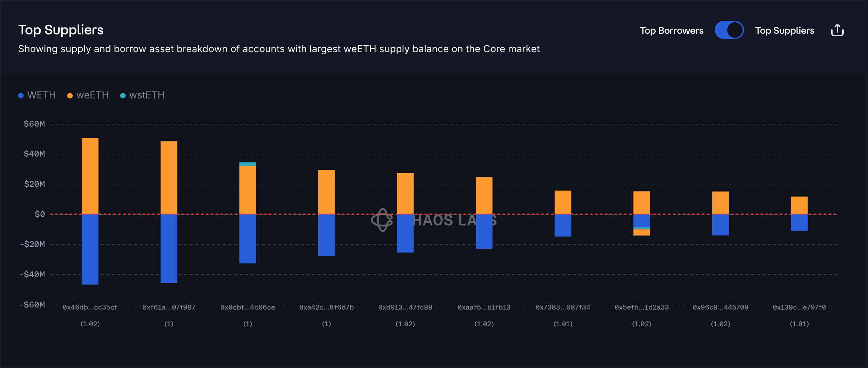Click the teal wstETH legend dot
The image size is (868, 368).
click(123, 96)
